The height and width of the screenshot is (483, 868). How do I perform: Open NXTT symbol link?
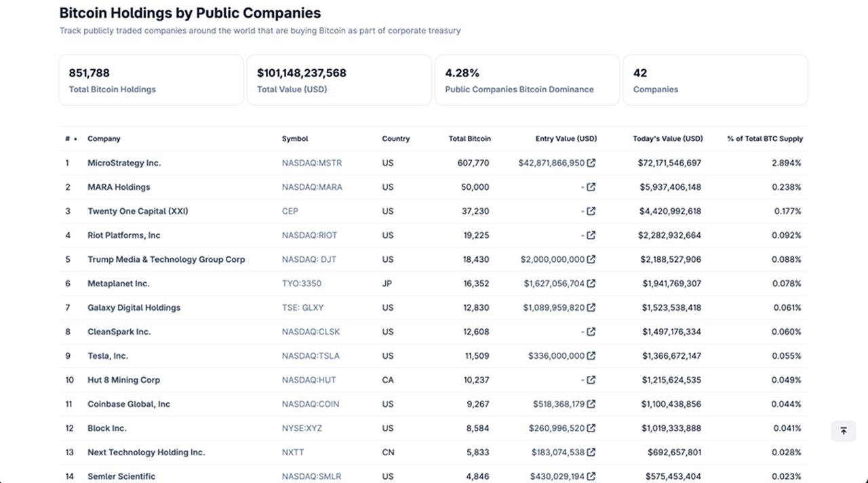click(293, 452)
